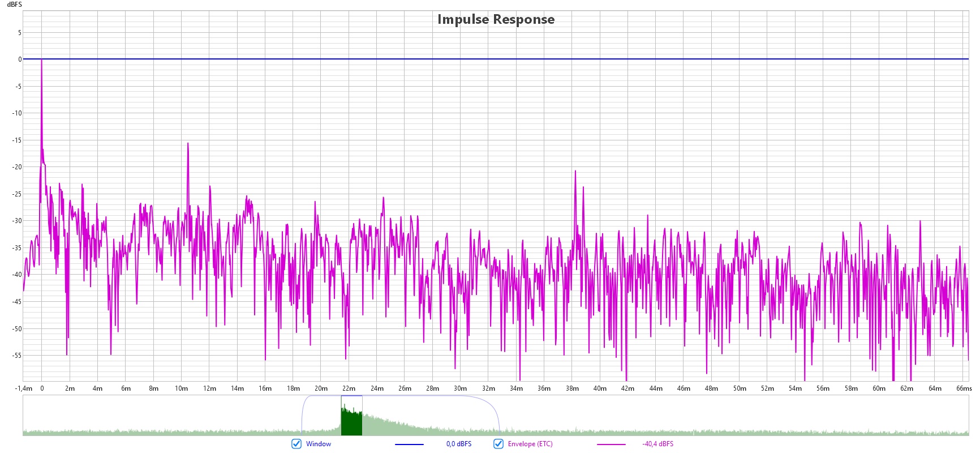Click the "dBFS" vertical axis unit label
The width and height of the screenshot is (980, 453).
(x=14, y=5)
